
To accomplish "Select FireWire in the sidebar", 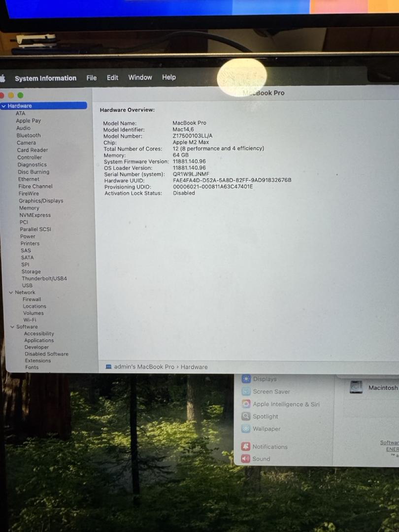I will pos(29,194).
